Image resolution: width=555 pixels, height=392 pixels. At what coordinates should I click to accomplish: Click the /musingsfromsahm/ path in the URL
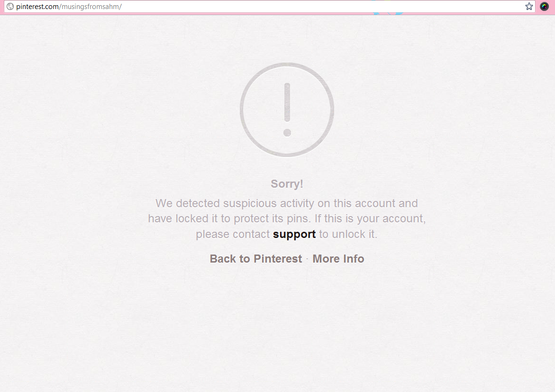[x=91, y=7]
